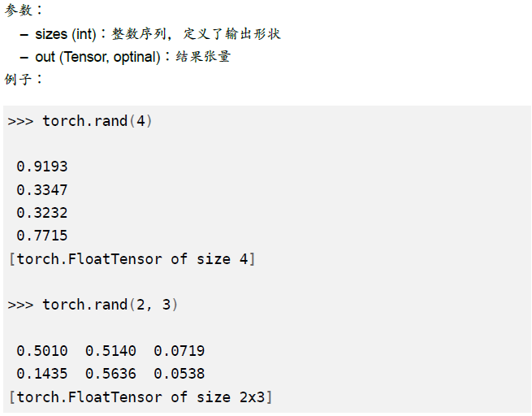This screenshot has width=532, height=416.
Task: Click the value 0.5140
Action: coord(110,351)
